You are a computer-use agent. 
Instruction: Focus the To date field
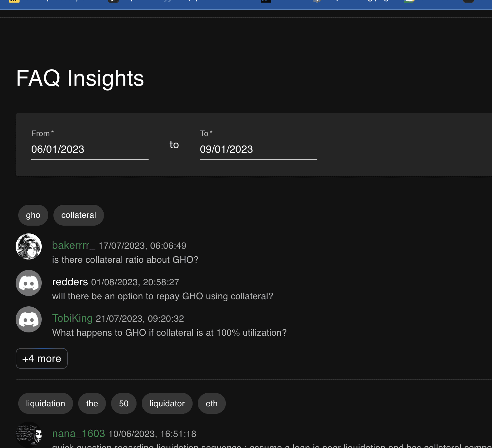pos(258,149)
